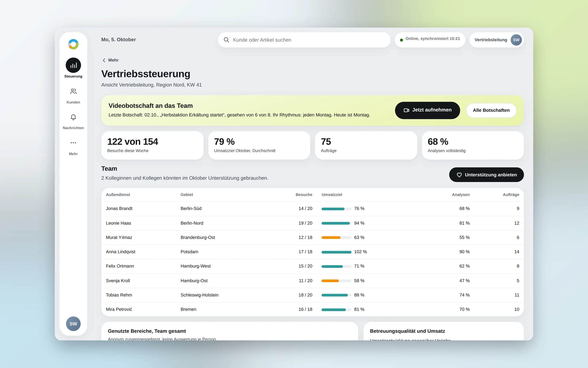The image size is (588, 368).
Task: Open Genutzte Bereiche, Team gesamt card
Action: [x=230, y=331]
